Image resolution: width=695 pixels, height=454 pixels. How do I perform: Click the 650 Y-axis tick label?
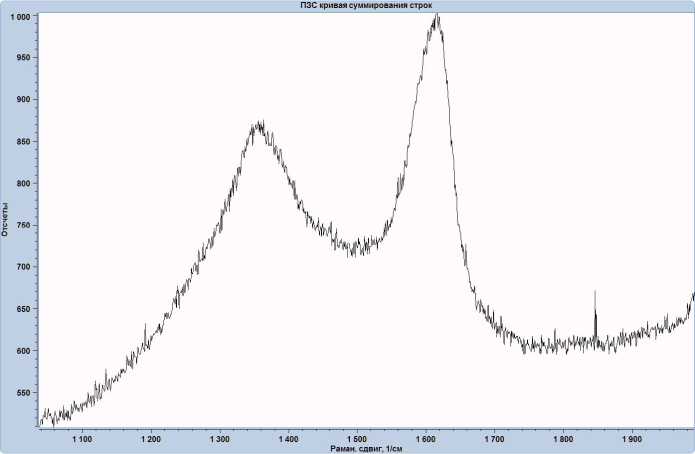click(x=25, y=309)
